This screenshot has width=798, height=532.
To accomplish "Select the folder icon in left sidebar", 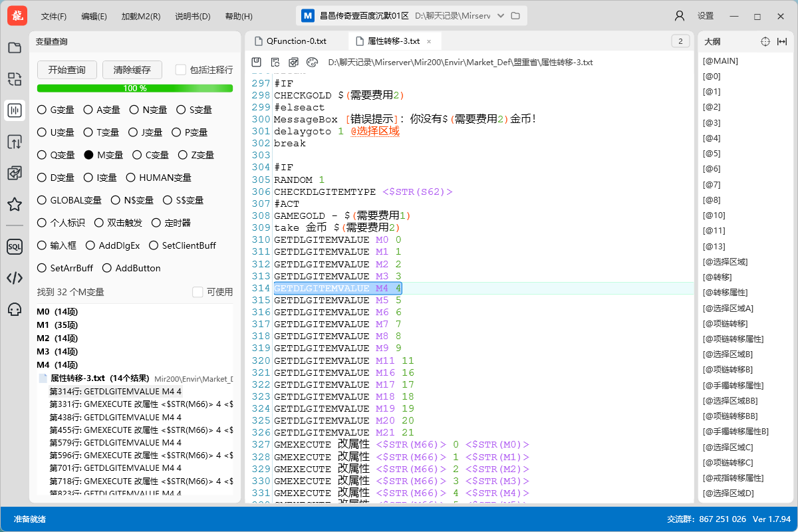I will pos(15,47).
